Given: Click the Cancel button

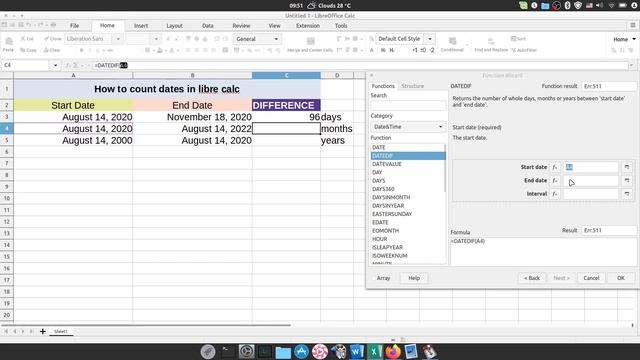Looking at the screenshot, I should pyautogui.click(x=591, y=278).
